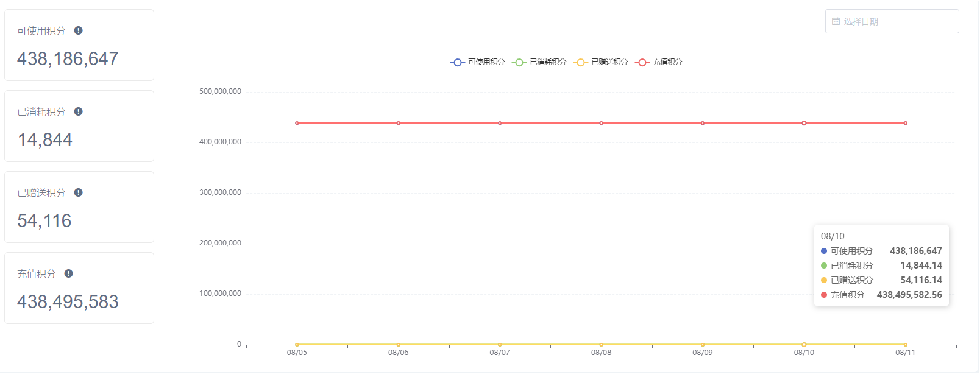Screen dimensions: 980x380
Task: Click the 08/08 x-axis label
Action: tap(601, 353)
